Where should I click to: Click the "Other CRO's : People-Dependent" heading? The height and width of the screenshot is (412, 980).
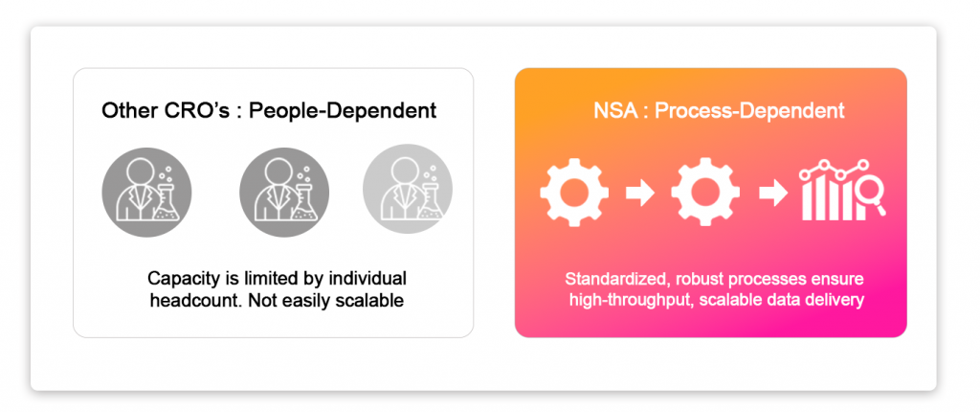[x=268, y=111]
